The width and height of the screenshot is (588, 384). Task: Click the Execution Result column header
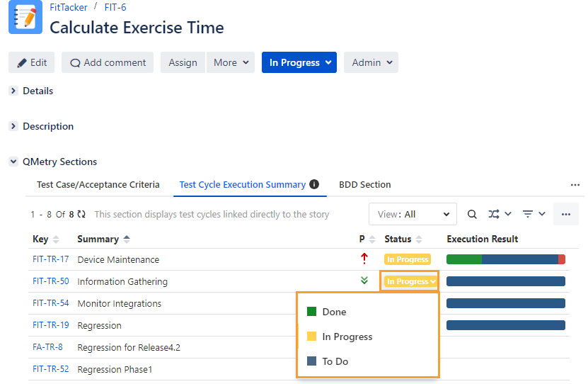(x=483, y=239)
